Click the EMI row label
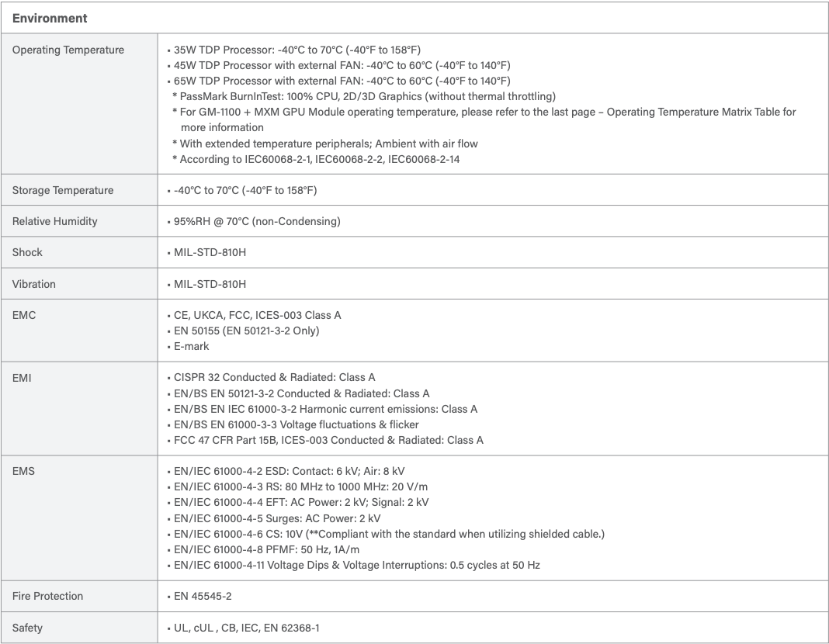 [23, 377]
